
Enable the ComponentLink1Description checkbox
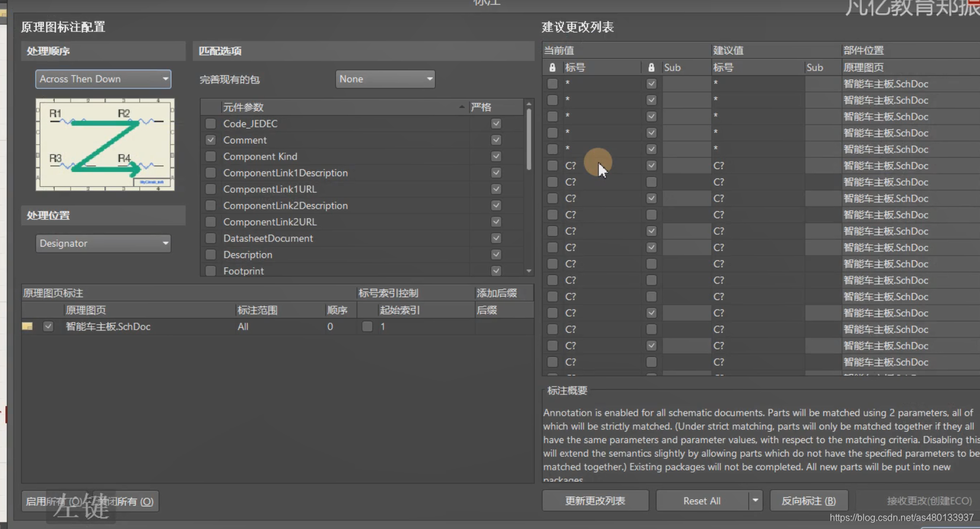210,173
